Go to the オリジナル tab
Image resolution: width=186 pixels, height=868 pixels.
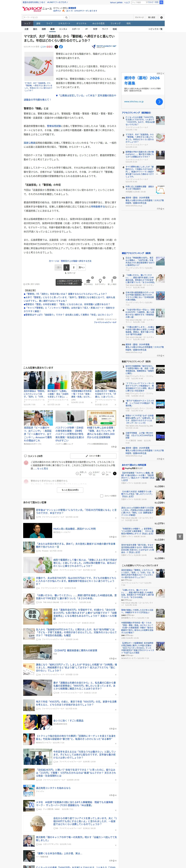tap(81, 24)
